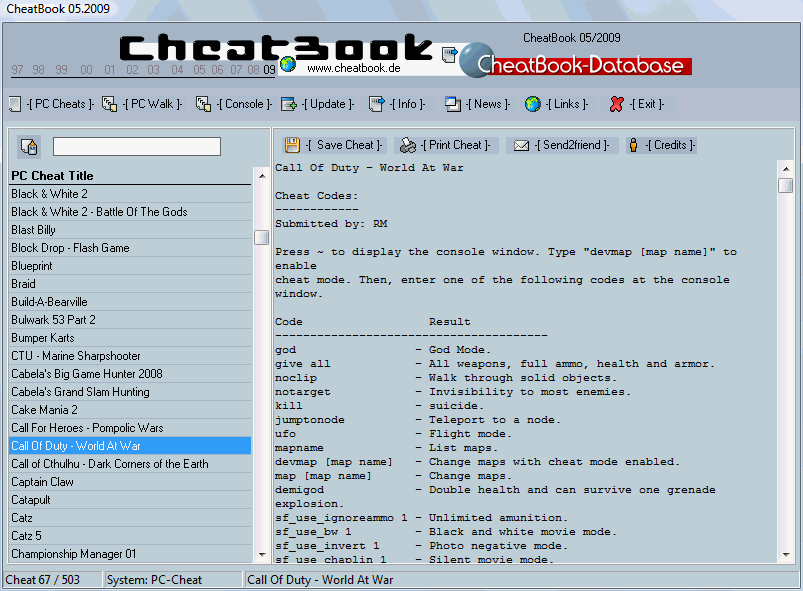Open the Links menu item
The height and width of the screenshot is (591, 803).
coord(567,104)
